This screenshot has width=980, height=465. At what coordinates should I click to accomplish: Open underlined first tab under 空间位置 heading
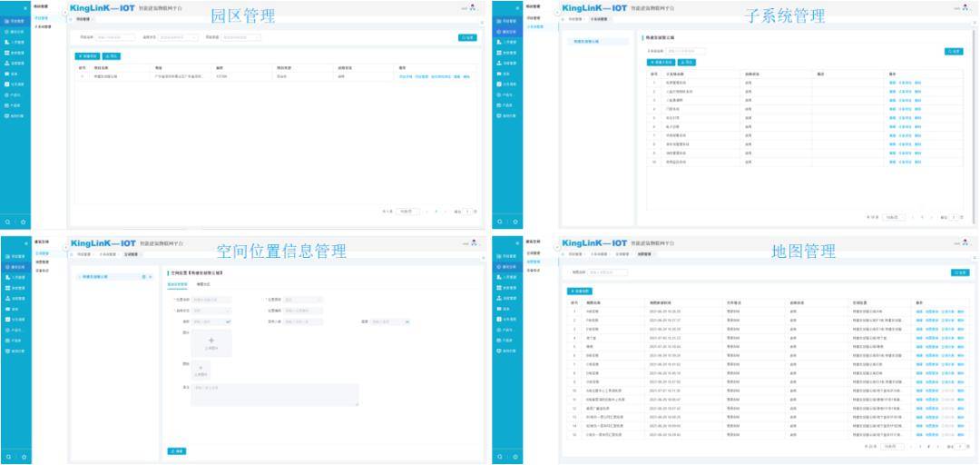(x=178, y=284)
